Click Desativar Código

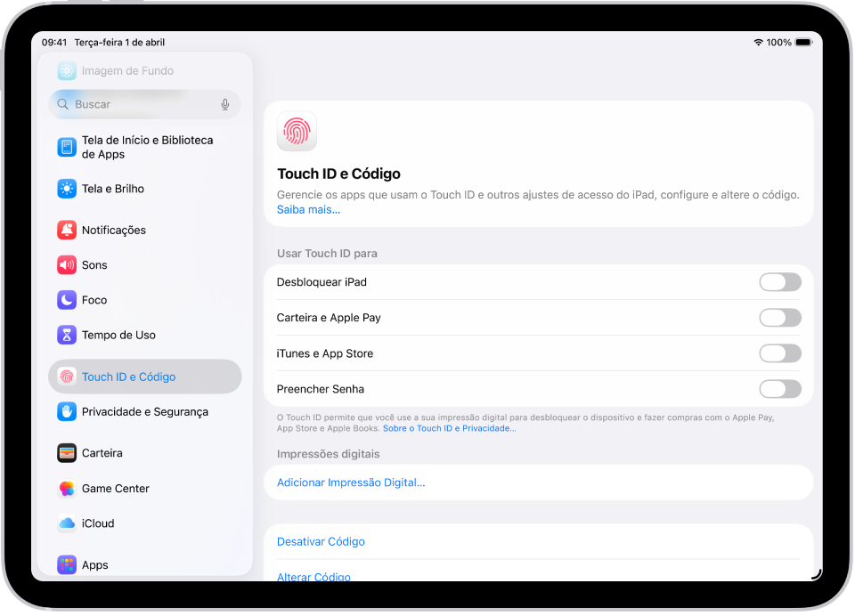321,541
